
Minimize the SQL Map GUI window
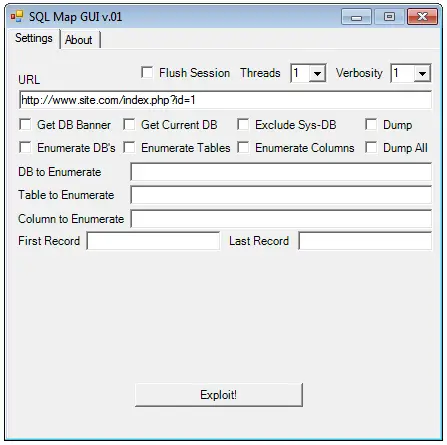coord(356,17)
